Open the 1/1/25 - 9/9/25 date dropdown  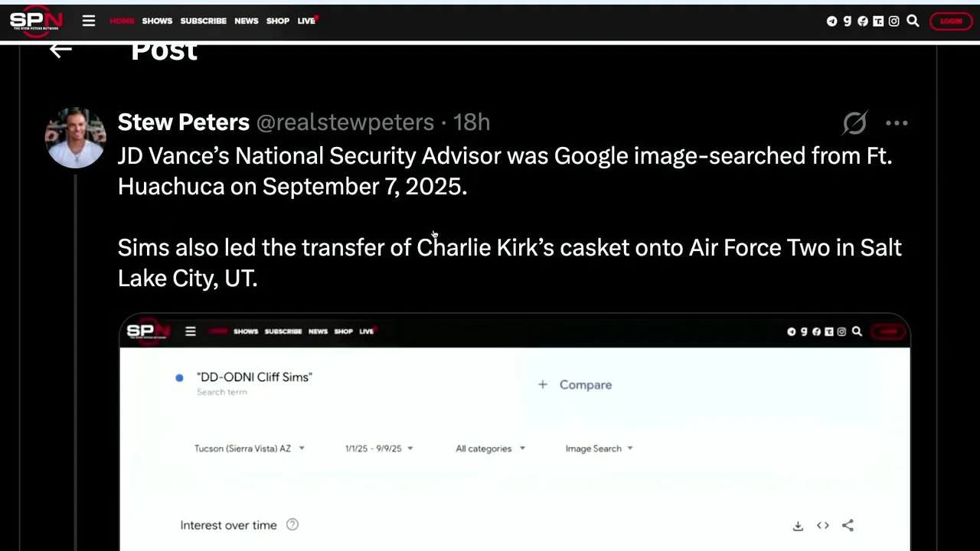(x=379, y=448)
